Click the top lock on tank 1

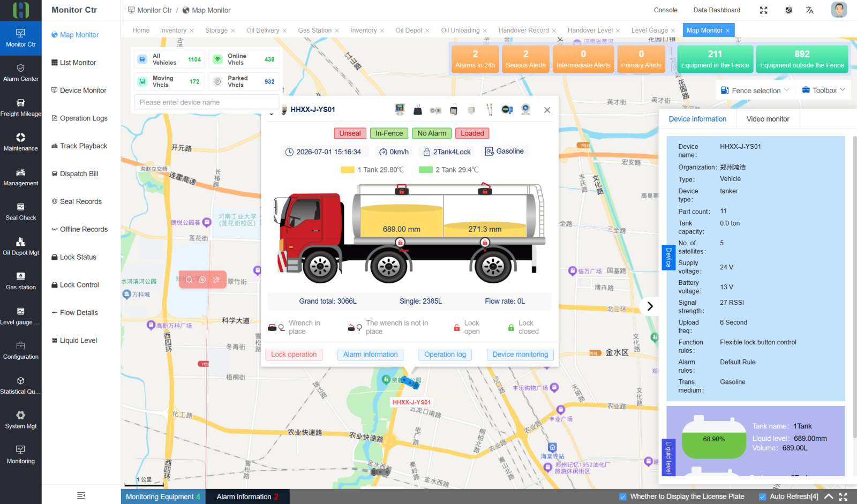[x=402, y=190]
